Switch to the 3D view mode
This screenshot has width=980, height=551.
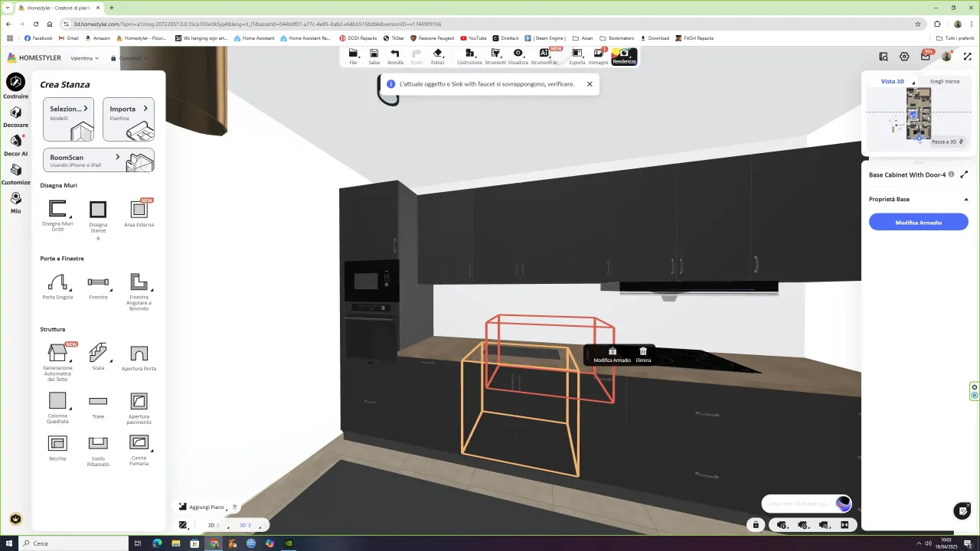[247, 525]
